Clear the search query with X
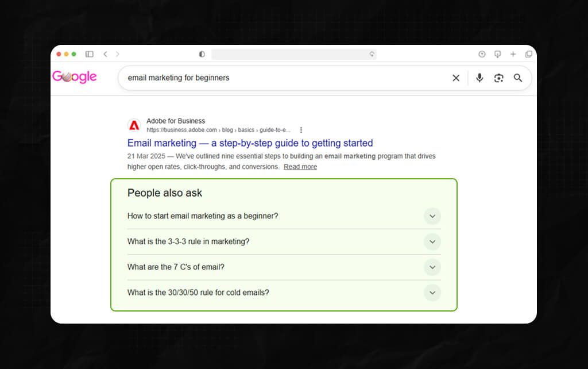The image size is (588, 369). coord(456,78)
